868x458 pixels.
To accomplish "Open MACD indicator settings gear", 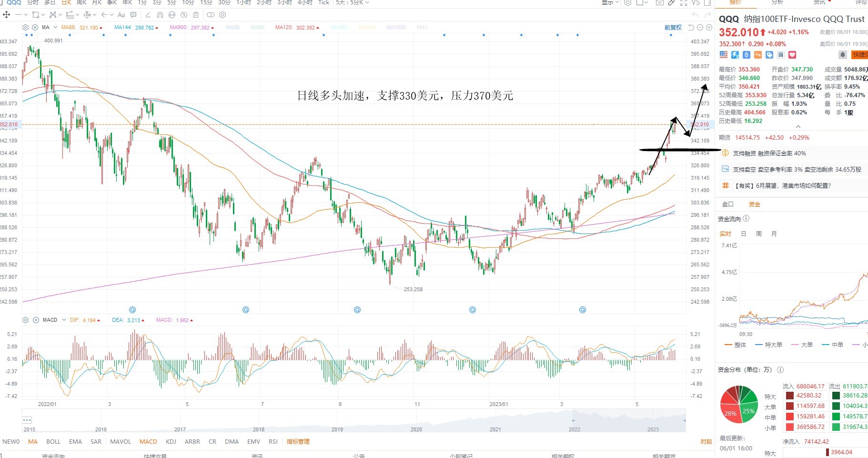I will pos(25,320).
